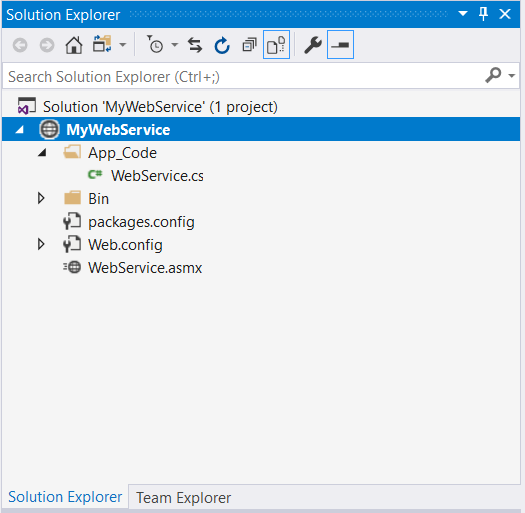This screenshot has width=525, height=513.
Task: Open Properties with the wrench icon
Action: [313, 45]
